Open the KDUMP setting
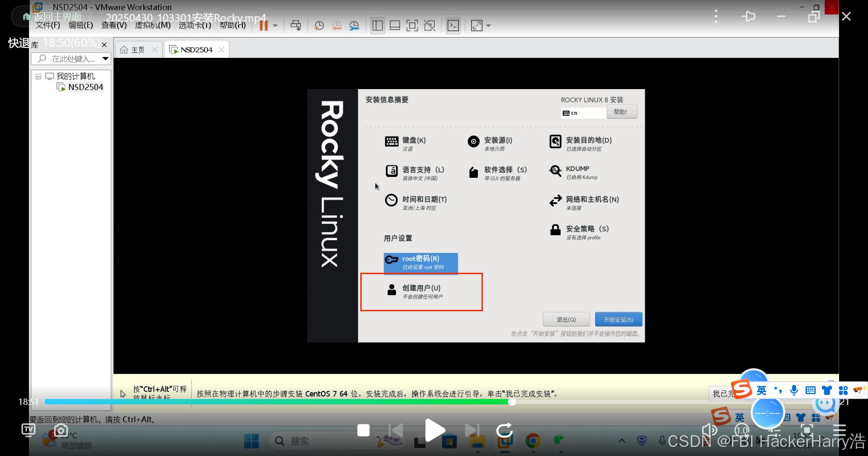Screen dimensions: 868x456 pyautogui.click(x=573, y=172)
